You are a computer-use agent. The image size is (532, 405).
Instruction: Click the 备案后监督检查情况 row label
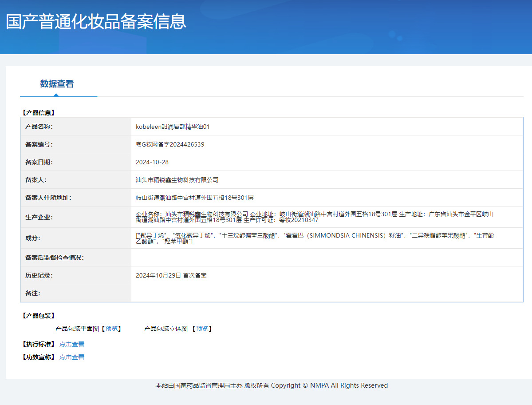pyautogui.click(x=55, y=258)
